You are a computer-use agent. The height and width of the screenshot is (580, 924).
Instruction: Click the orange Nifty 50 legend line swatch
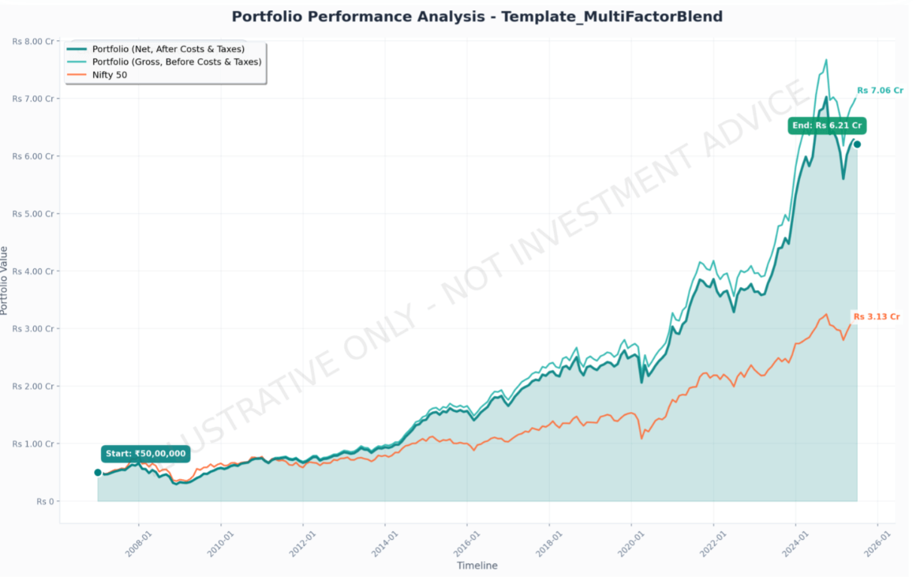pyautogui.click(x=77, y=75)
